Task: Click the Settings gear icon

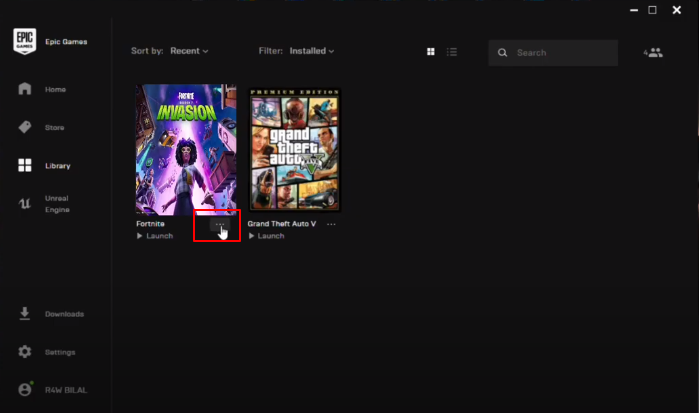Action: [x=25, y=352]
